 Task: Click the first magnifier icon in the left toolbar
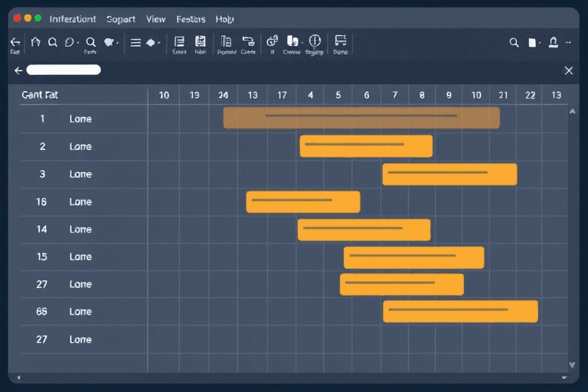[x=53, y=43]
